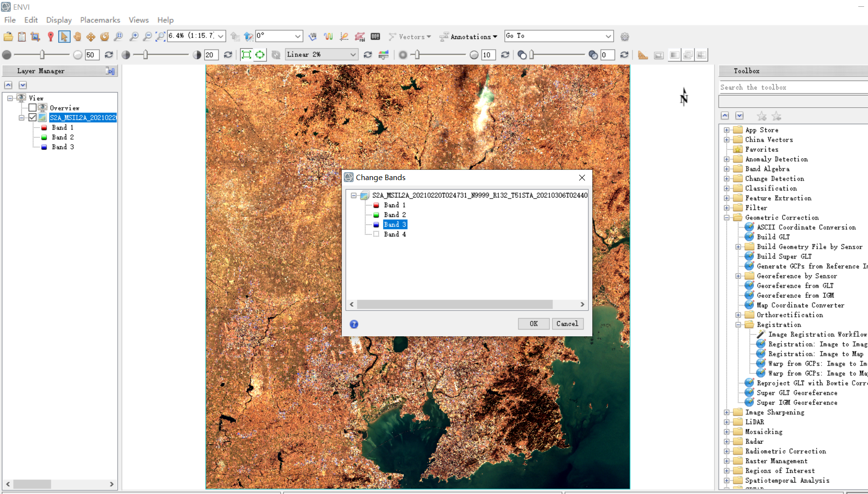Toggle visibility of the S2A_MSIL2A_2021022 layer

pyautogui.click(x=33, y=117)
